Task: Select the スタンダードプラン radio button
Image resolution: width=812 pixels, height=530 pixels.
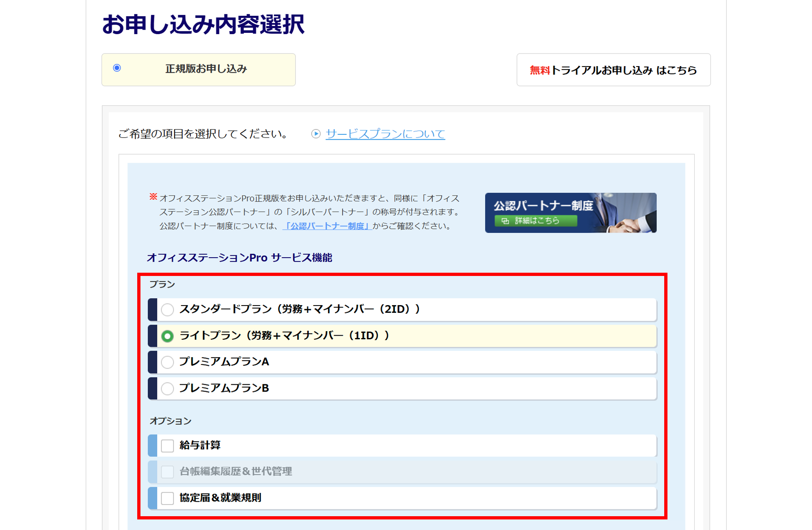Action: click(167, 310)
